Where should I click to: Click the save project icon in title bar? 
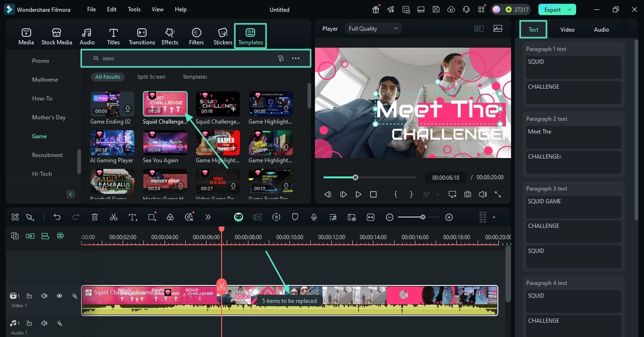pos(435,9)
